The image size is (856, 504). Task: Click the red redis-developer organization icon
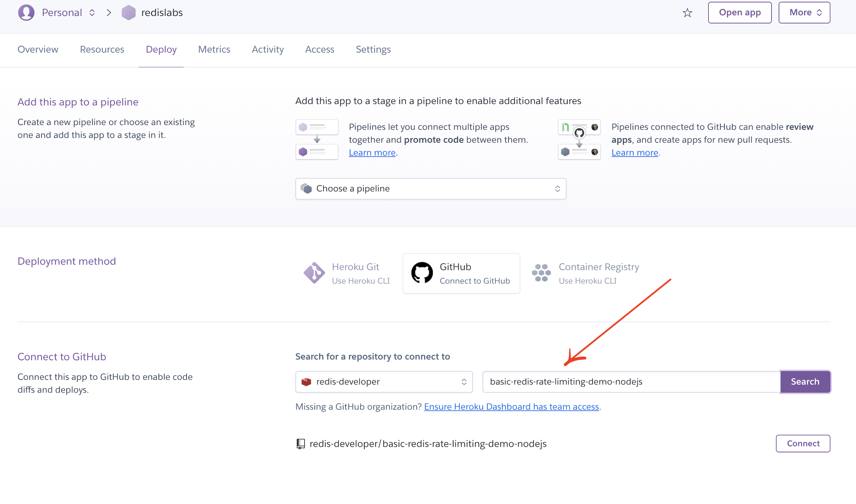pyautogui.click(x=306, y=382)
